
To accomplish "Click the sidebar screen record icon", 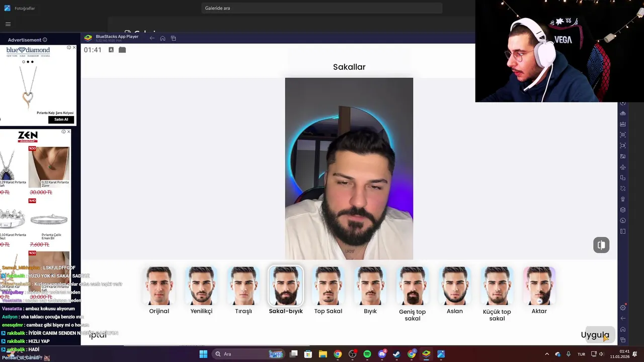I will tap(623, 146).
